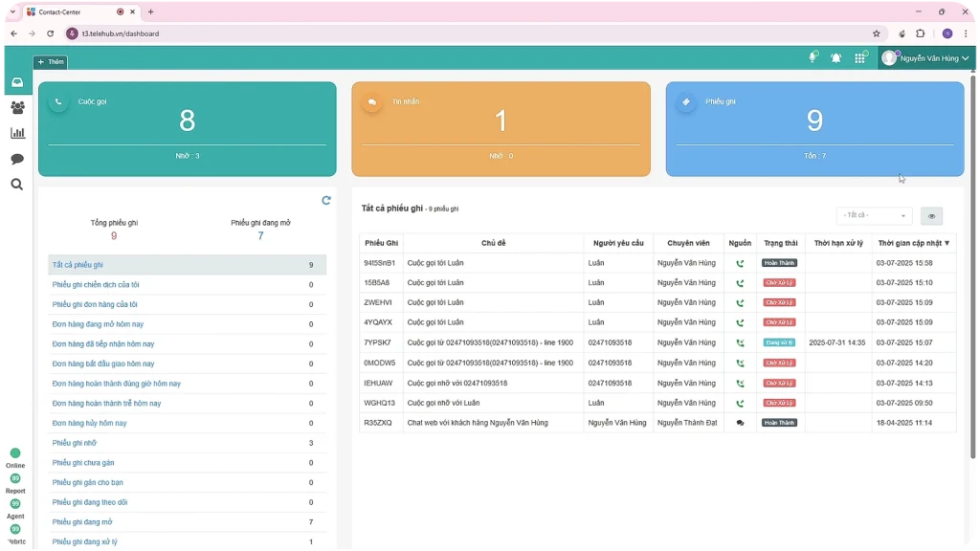Open the notifications bell icon
This screenshot has width=980, height=551.
coord(835,58)
